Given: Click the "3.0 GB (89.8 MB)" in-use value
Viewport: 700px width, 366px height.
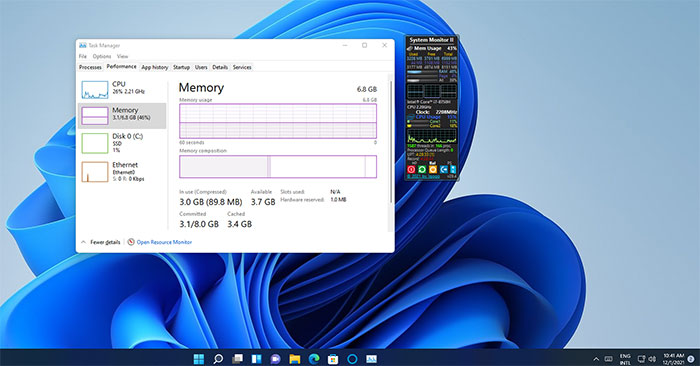Looking at the screenshot, I should pos(211,202).
